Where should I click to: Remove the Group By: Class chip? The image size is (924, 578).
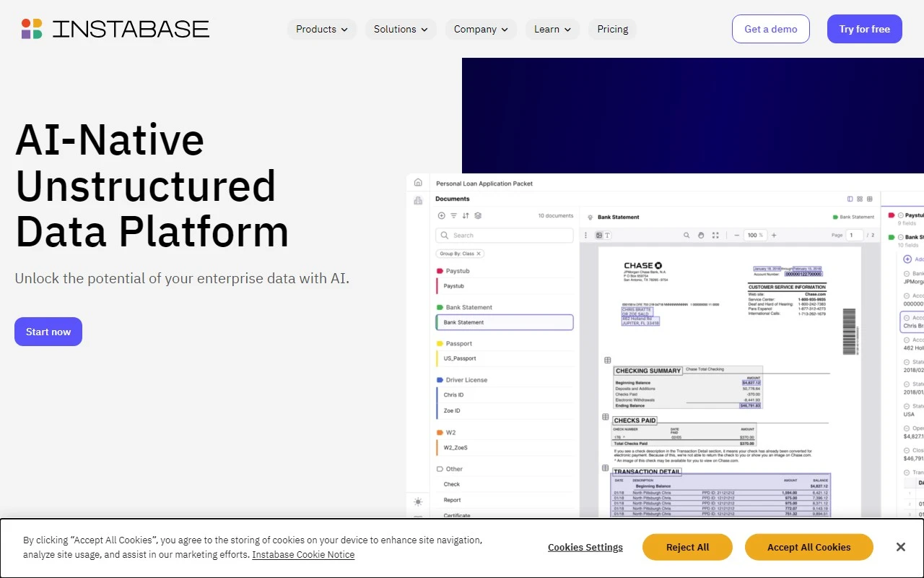[479, 254]
